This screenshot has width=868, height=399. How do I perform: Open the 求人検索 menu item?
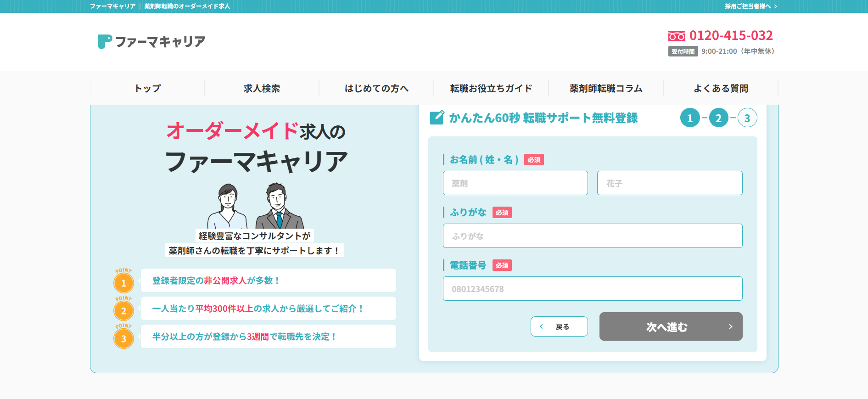262,88
